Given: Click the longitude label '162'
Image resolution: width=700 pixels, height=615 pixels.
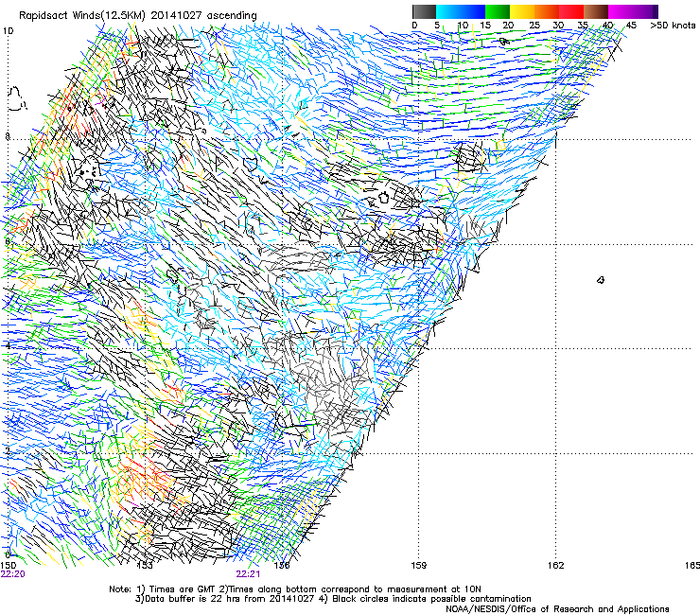Looking at the screenshot, I should point(556,566).
